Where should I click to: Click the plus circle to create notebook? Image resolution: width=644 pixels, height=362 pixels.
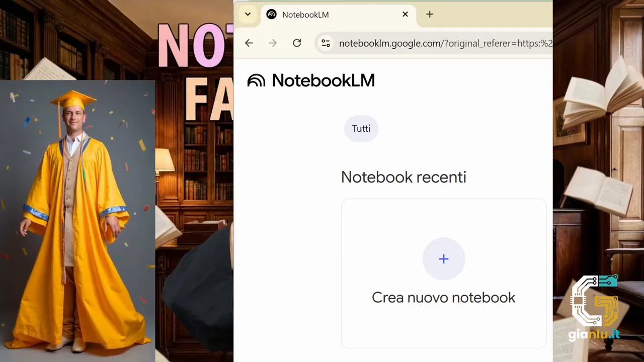444,259
